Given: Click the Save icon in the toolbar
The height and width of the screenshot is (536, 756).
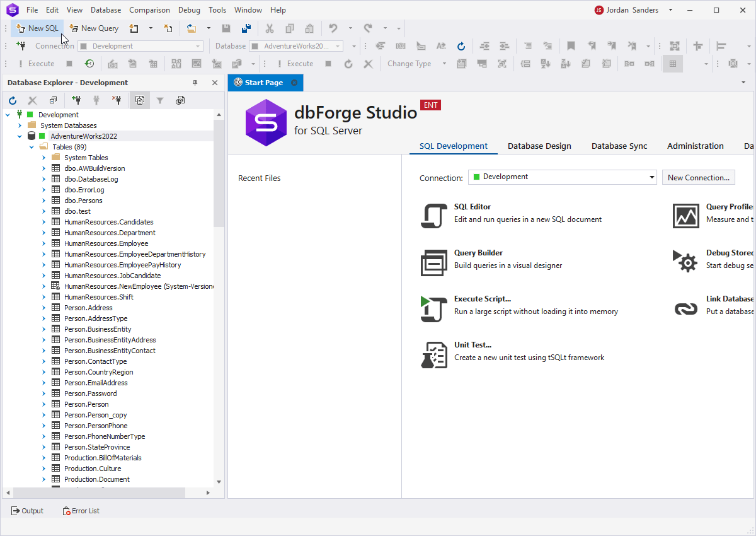Looking at the screenshot, I should pos(226,28).
